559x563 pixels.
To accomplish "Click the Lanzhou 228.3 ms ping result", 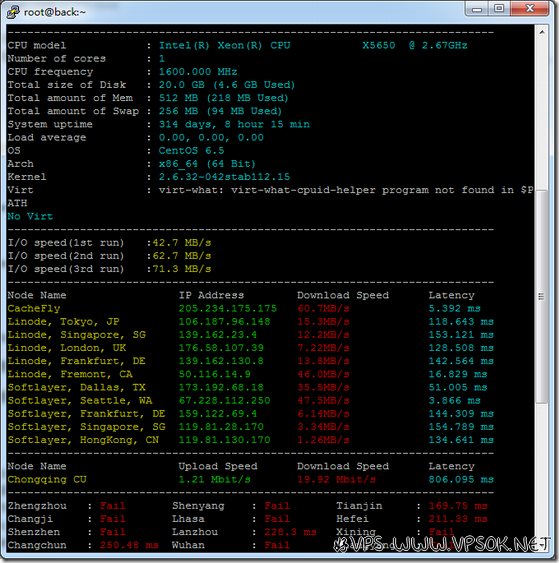I will (290, 532).
